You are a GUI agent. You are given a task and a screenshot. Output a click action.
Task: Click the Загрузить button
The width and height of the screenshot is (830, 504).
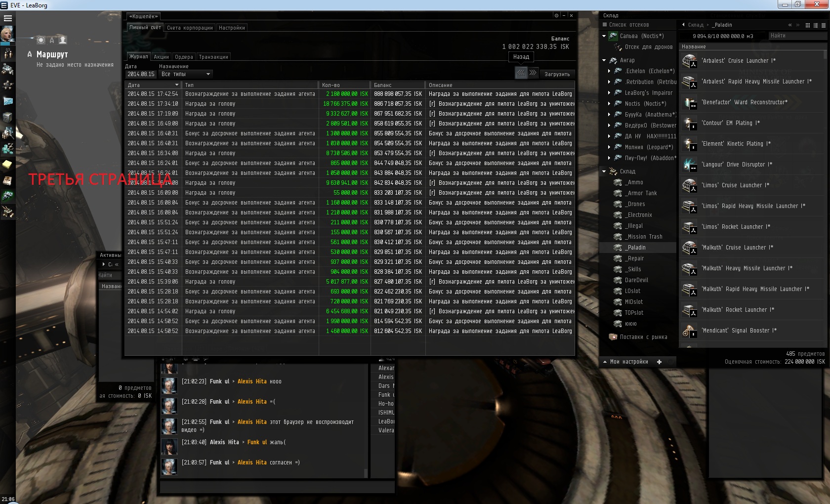[x=557, y=74]
